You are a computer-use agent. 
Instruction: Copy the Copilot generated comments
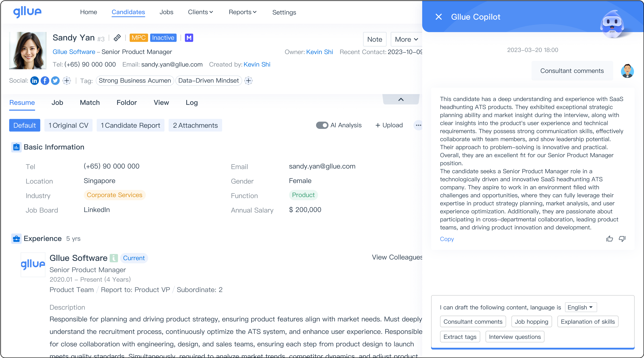[x=447, y=239]
